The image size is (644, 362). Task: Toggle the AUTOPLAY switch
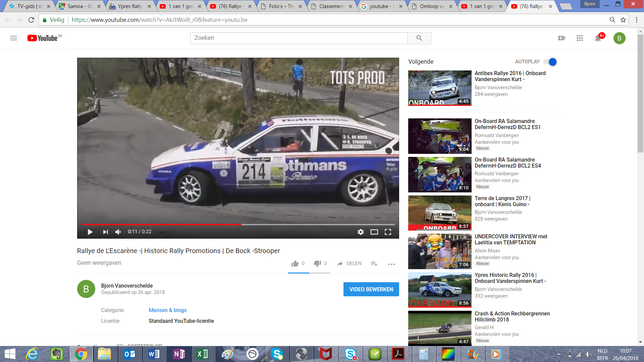(x=550, y=62)
